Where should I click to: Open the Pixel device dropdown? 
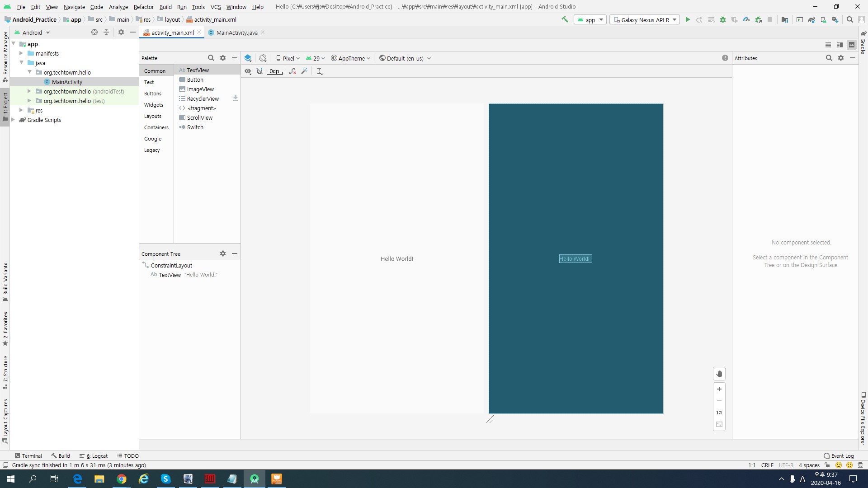coord(288,58)
